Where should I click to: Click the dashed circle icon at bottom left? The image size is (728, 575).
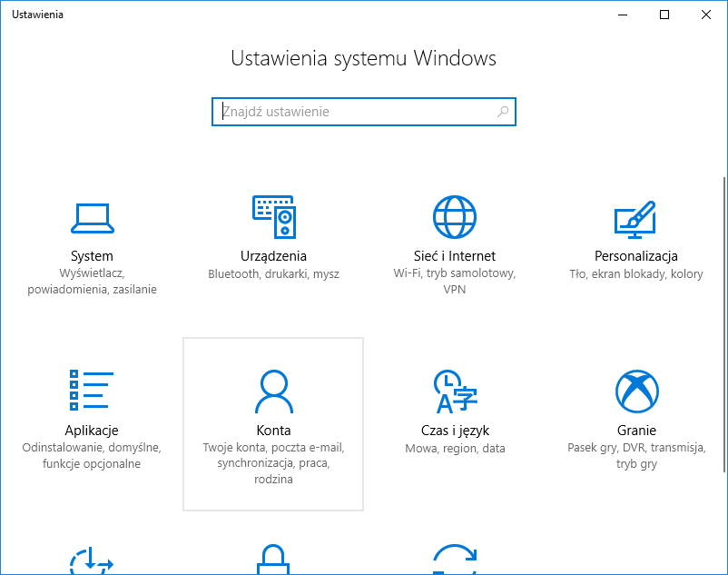point(92,560)
